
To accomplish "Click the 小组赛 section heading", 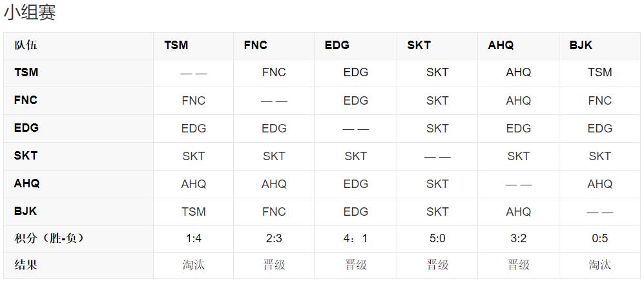I will coord(30,12).
